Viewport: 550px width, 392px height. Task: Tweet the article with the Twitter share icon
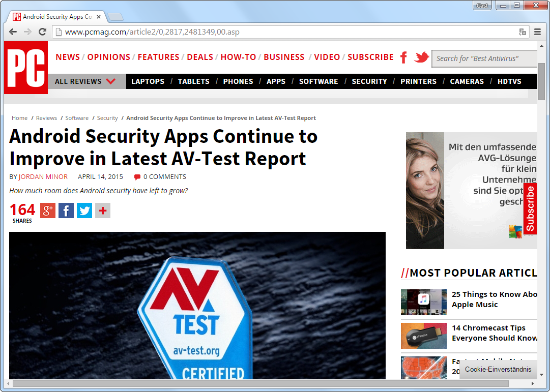click(84, 210)
